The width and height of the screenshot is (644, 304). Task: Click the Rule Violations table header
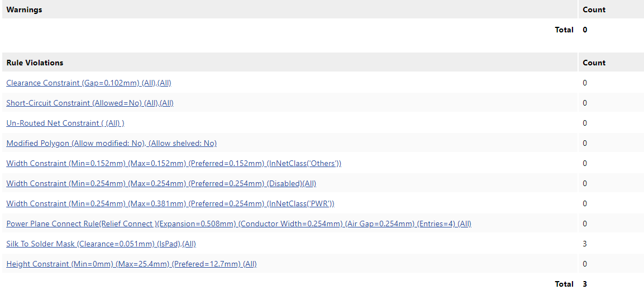tap(35, 63)
